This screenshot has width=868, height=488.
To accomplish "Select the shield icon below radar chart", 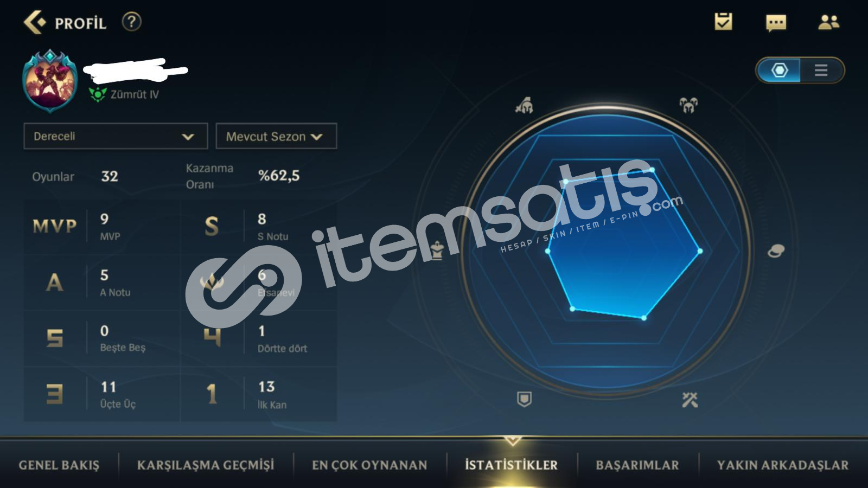I will 524,399.
